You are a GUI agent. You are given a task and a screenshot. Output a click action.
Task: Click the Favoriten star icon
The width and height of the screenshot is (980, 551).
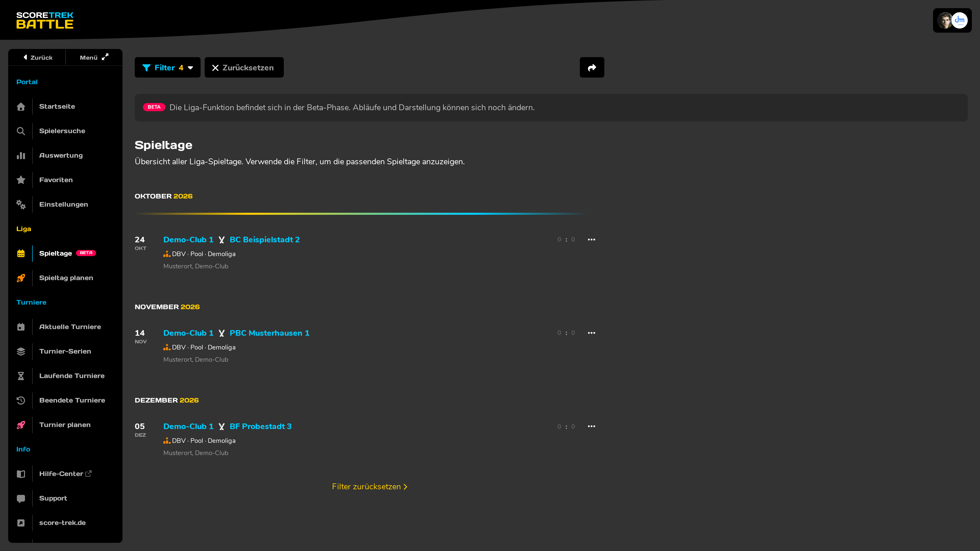click(21, 180)
